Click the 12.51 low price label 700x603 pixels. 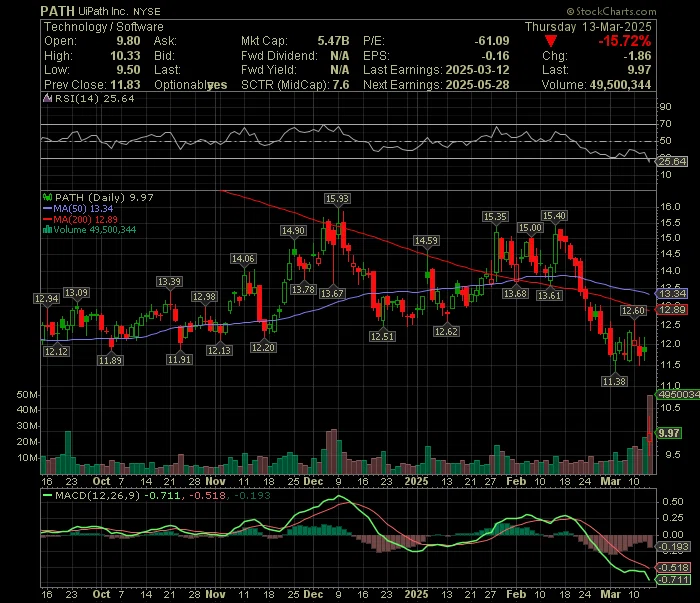[x=382, y=337]
